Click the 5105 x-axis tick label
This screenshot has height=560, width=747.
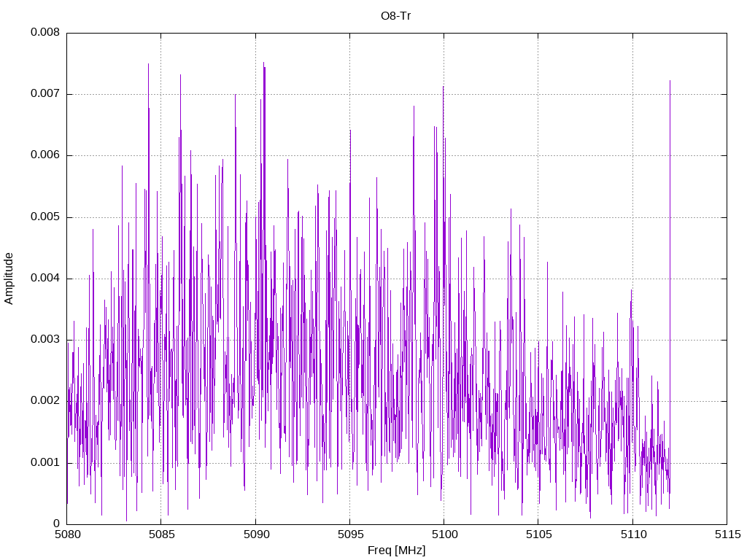[x=539, y=534]
